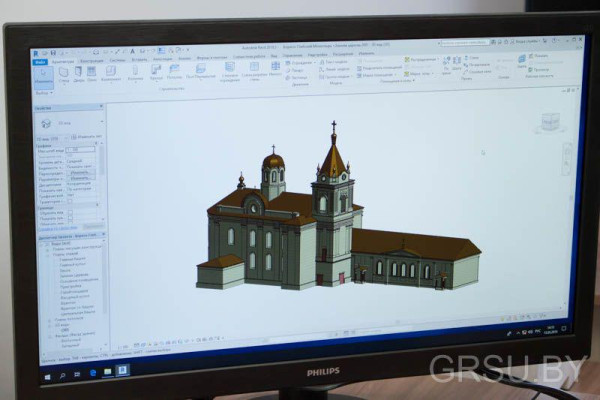Choose the Door tool icon

[78, 72]
